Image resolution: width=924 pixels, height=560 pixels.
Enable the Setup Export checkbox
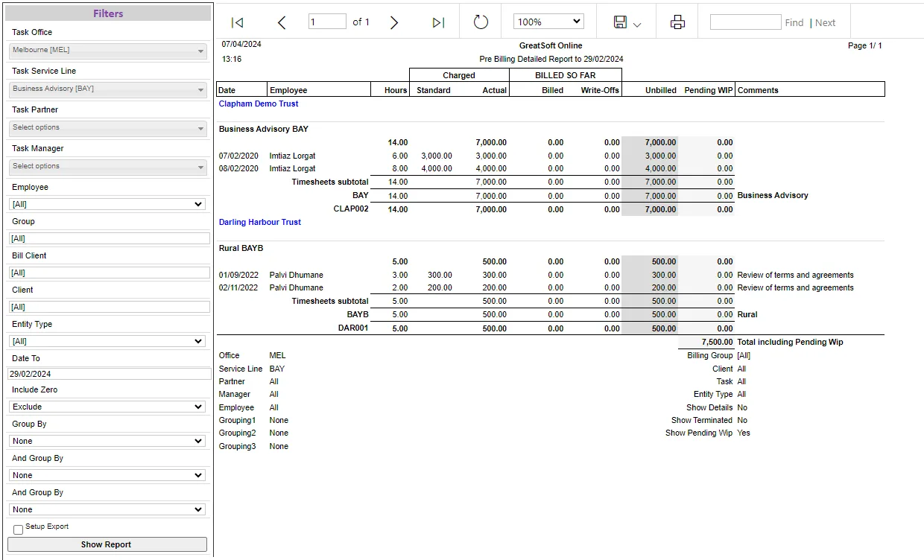point(19,529)
